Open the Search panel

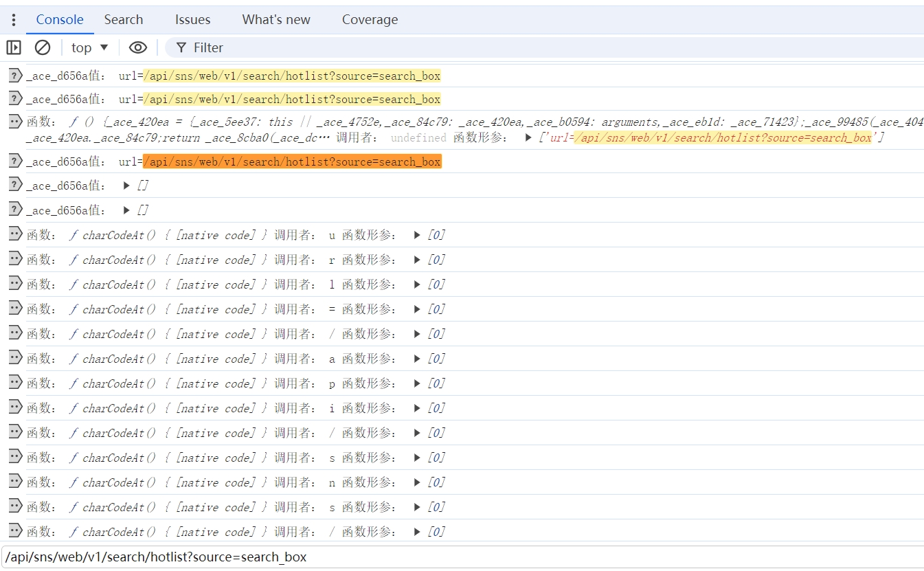point(123,19)
